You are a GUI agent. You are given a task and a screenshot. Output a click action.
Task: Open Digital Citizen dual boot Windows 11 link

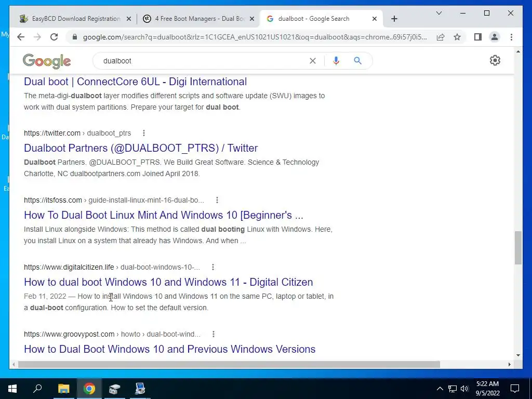pyautogui.click(x=168, y=282)
